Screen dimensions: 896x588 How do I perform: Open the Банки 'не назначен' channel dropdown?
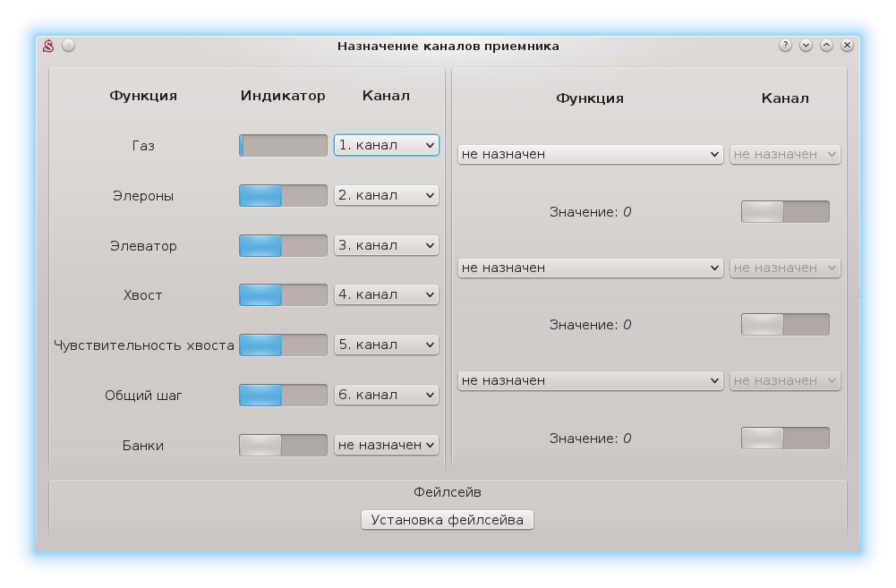386,445
